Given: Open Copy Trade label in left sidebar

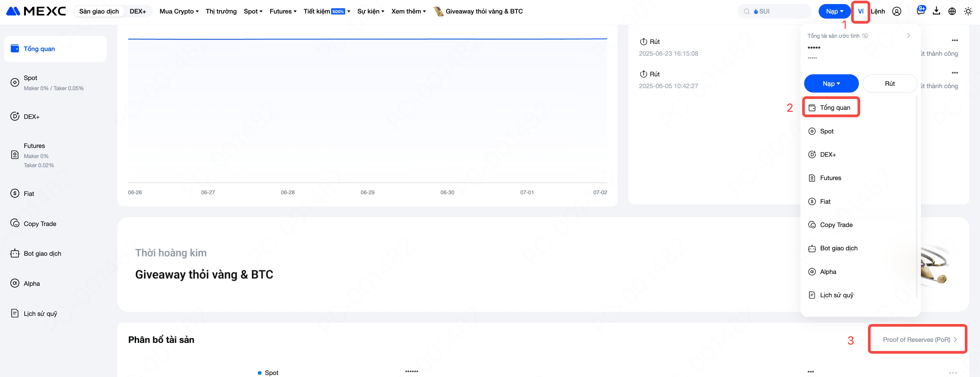Looking at the screenshot, I should point(40,224).
